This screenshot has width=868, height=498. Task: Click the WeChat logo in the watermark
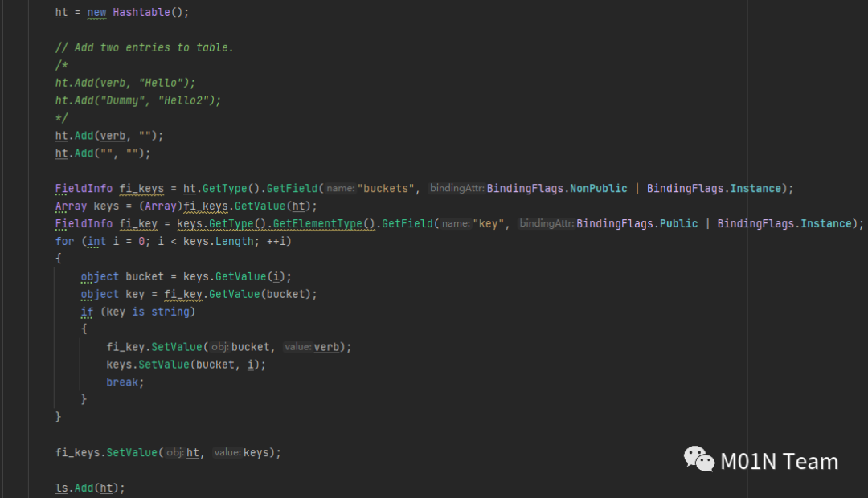tap(698, 460)
